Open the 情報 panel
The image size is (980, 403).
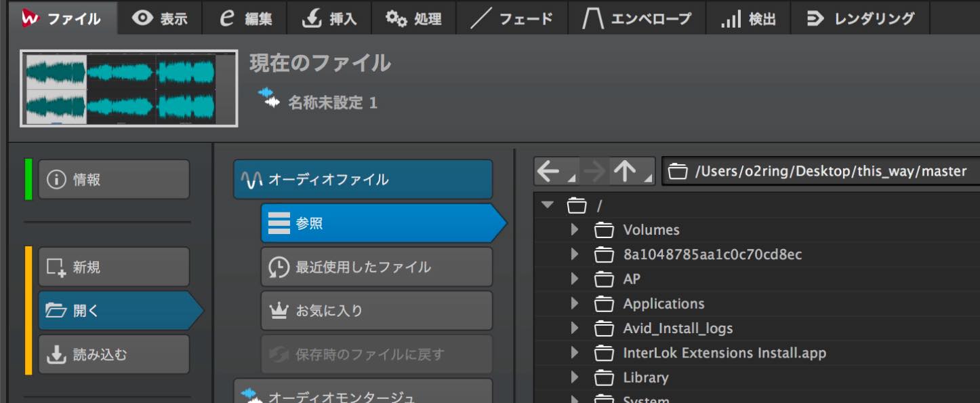[x=114, y=179]
